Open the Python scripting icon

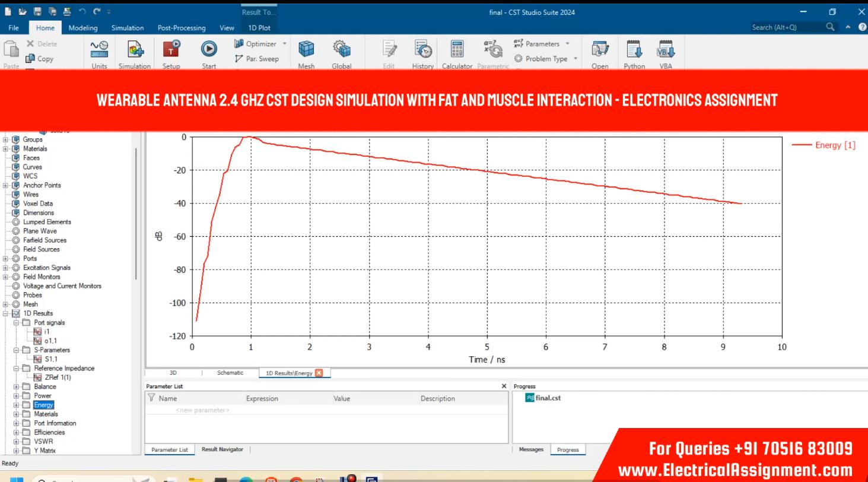coord(634,50)
